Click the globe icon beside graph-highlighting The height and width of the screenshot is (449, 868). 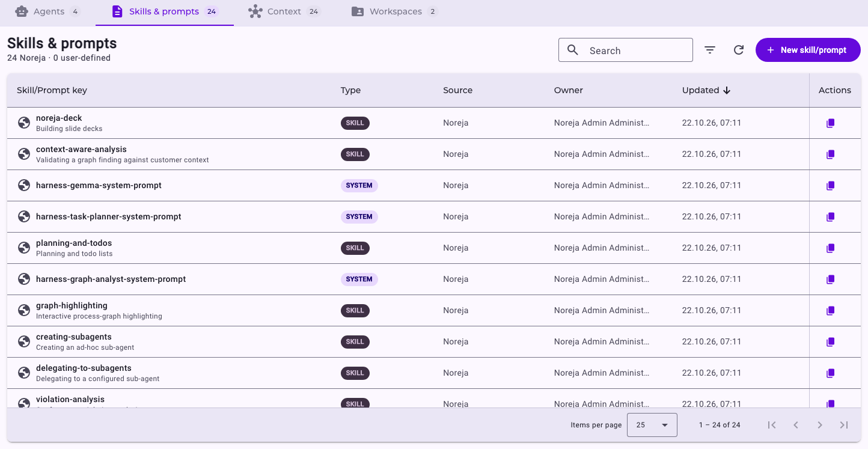pos(24,310)
